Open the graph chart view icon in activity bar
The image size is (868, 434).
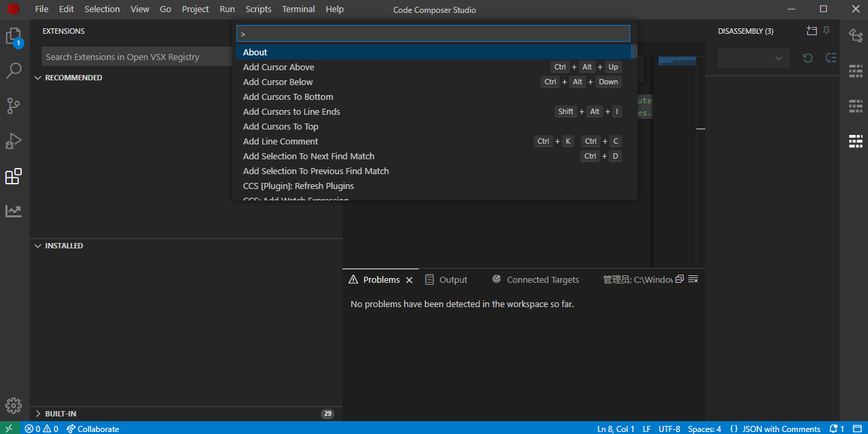point(14,211)
